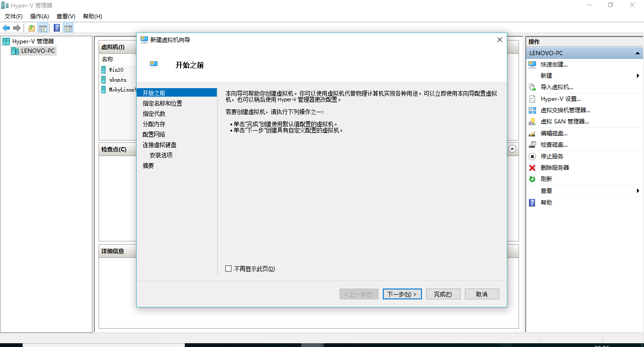The image size is (644, 347).
Task: Click the wizard icon in dialog title bar
Action: 144,40
